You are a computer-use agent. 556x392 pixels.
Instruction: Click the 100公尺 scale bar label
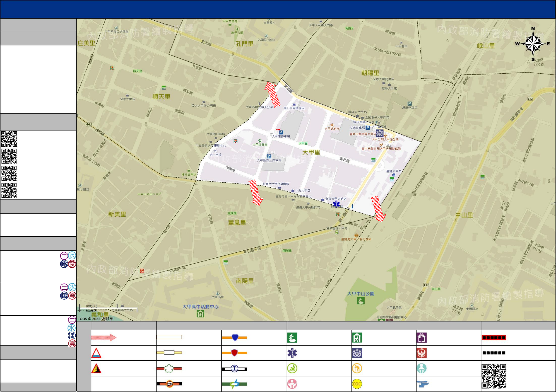(91, 306)
